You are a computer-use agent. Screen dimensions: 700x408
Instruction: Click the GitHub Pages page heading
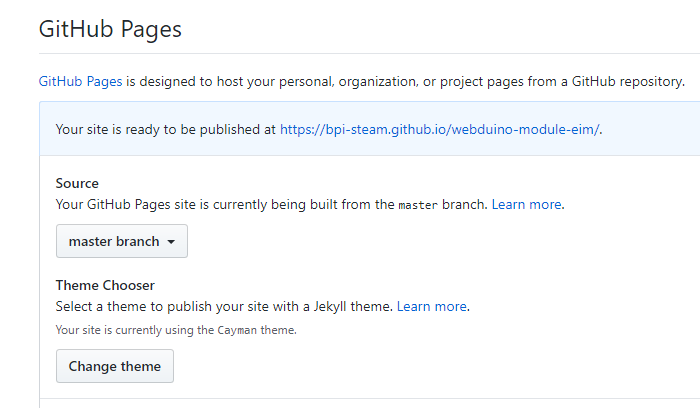110,29
